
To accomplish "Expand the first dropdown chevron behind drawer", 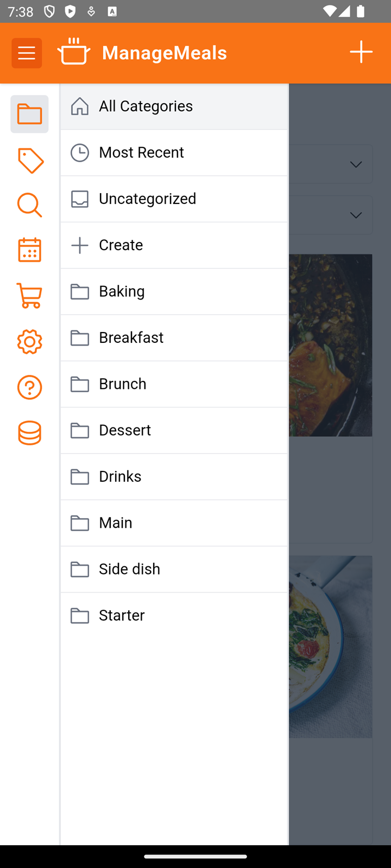I will [356, 164].
